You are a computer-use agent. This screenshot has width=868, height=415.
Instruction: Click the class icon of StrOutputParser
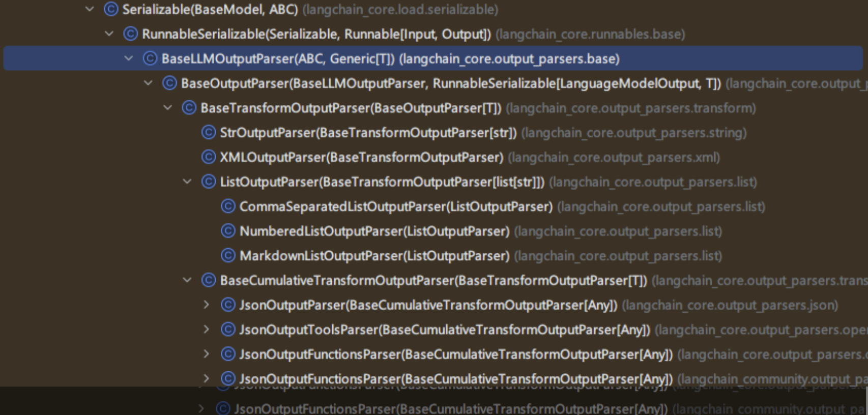pos(209,132)
